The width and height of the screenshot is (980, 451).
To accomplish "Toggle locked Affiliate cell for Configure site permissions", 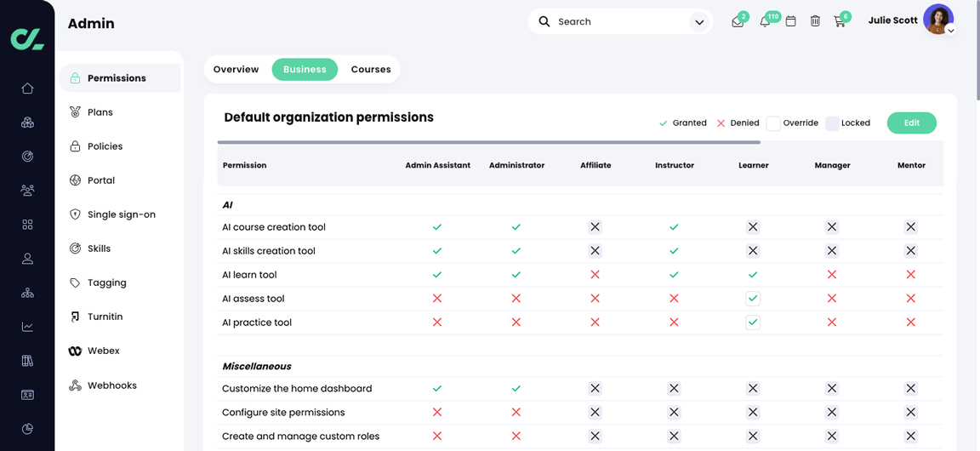I will (x=595, y=412).
